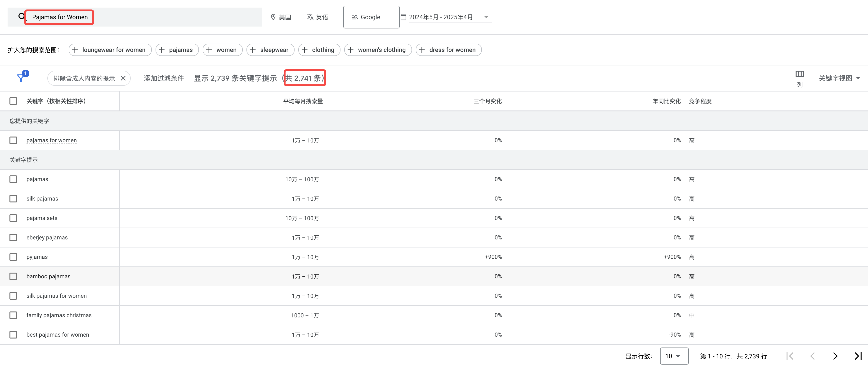Click the location pin 美国 selector
The height and width of the screenshot is (366, 868).
[x=281, y=17]
